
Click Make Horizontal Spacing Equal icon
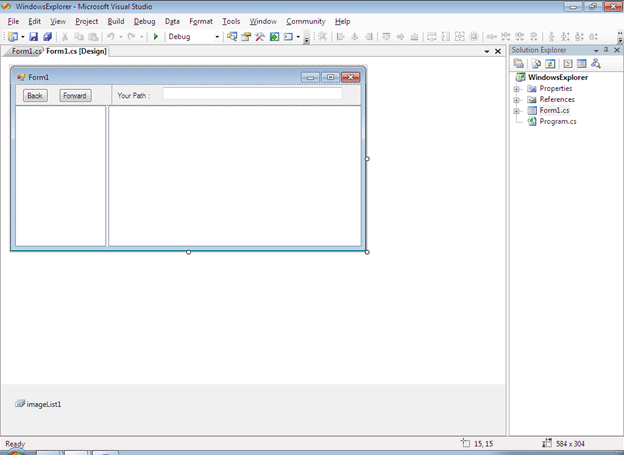[x=491, y=37]
